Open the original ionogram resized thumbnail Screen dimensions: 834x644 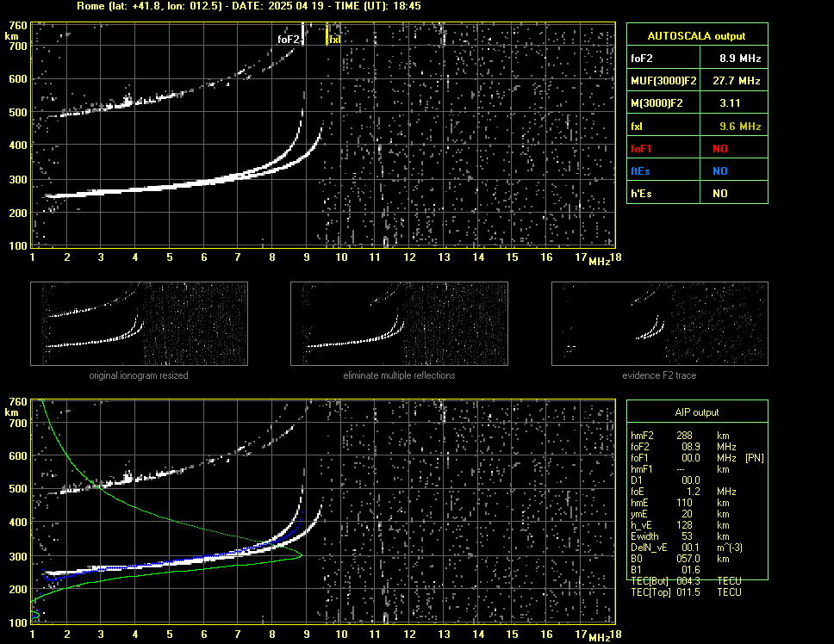tap(139, 324)
